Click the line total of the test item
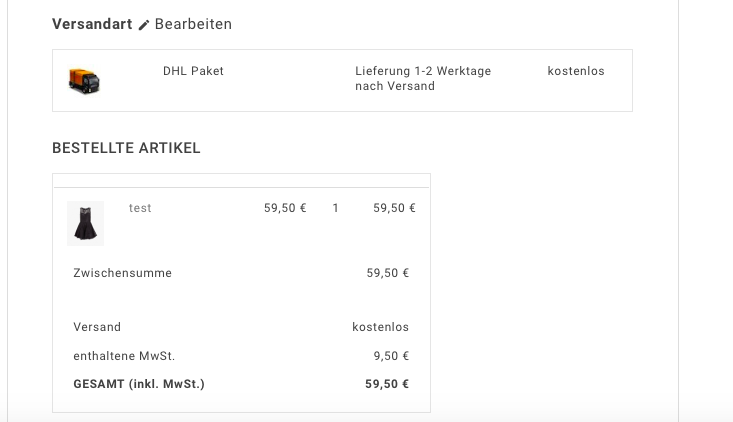The width and height of the screenshot is (733, 422). tap(394, 208)
